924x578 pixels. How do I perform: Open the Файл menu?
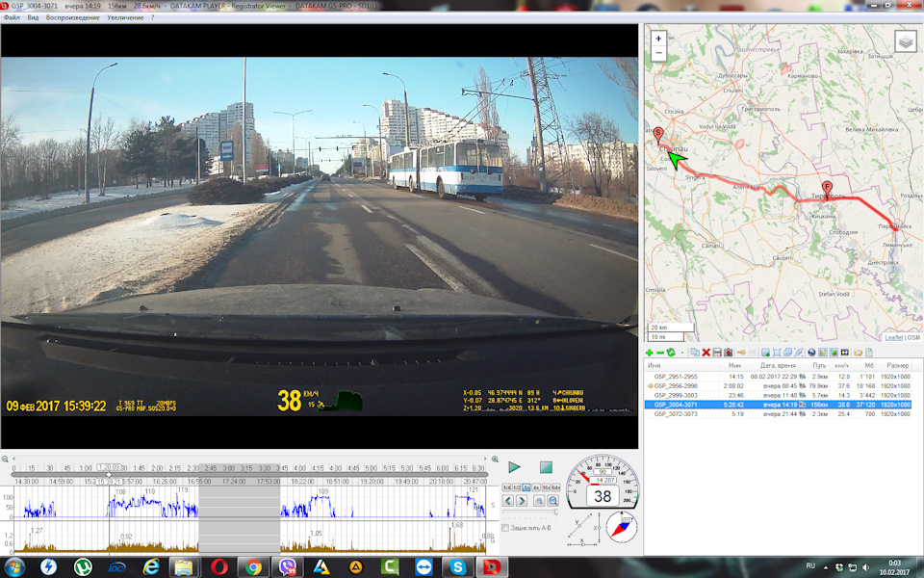(x=12, y=17)
